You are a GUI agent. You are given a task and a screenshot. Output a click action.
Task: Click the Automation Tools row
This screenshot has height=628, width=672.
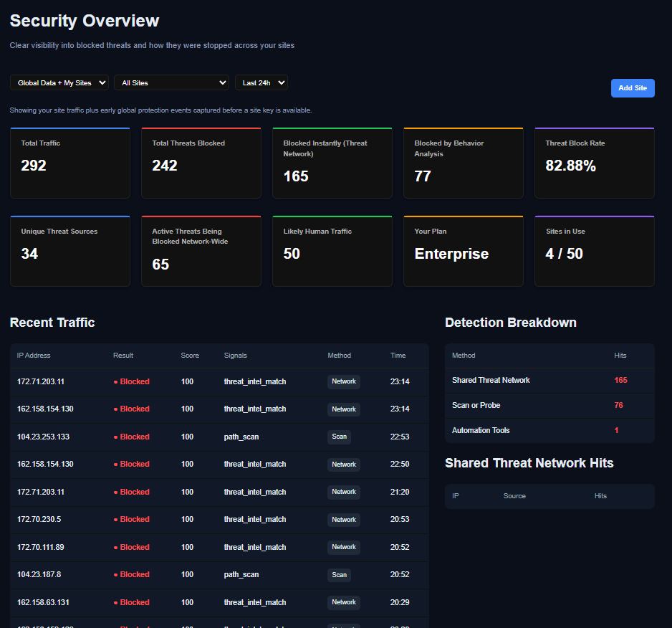click(550, 430)
